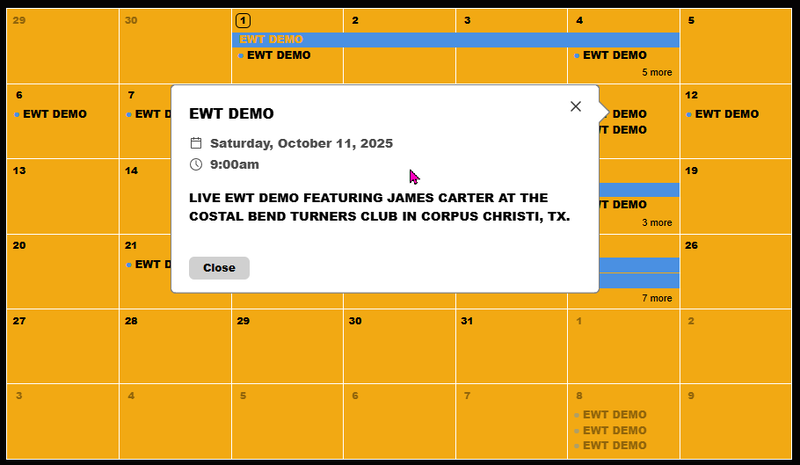Close the EWT DEMO popup with X

coord(575,107)
